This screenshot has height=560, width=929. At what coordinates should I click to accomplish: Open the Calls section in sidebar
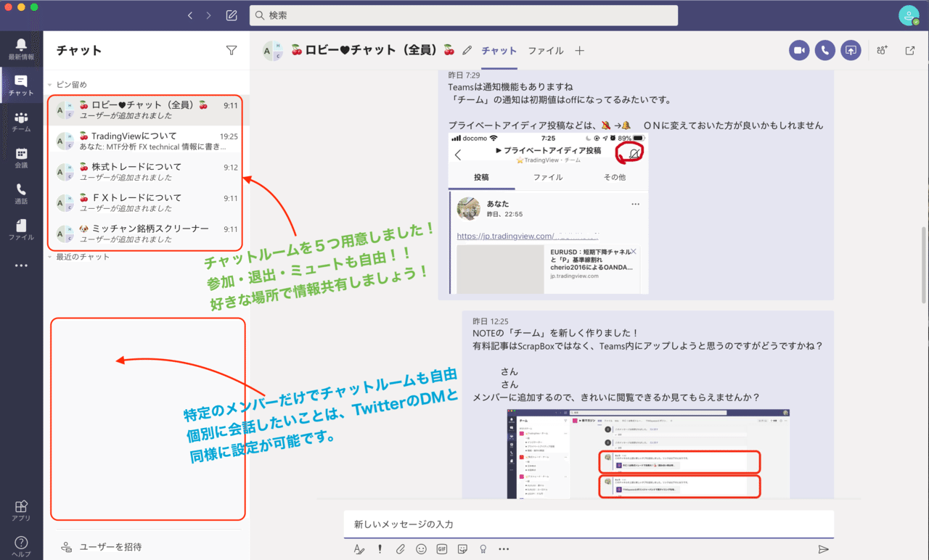point(21,194)
